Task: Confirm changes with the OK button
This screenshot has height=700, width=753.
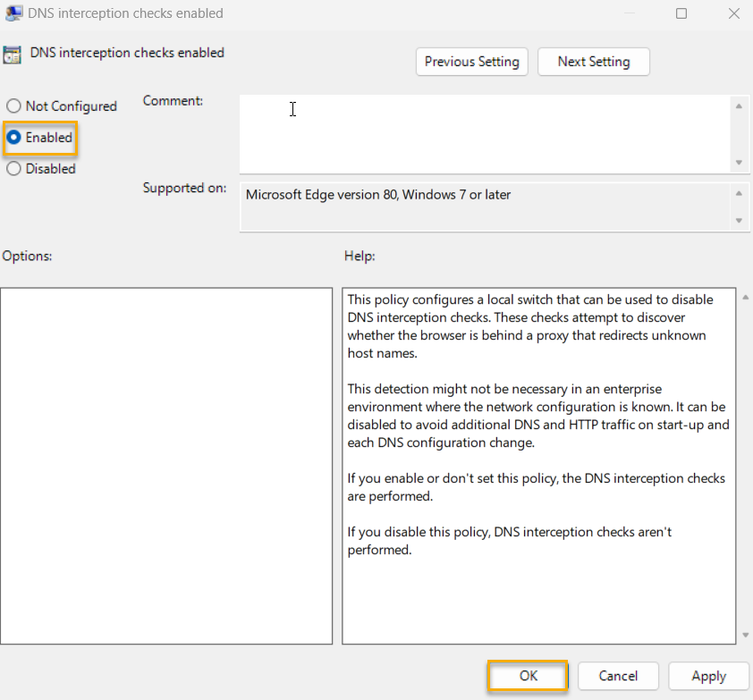Action: point(527,676)
